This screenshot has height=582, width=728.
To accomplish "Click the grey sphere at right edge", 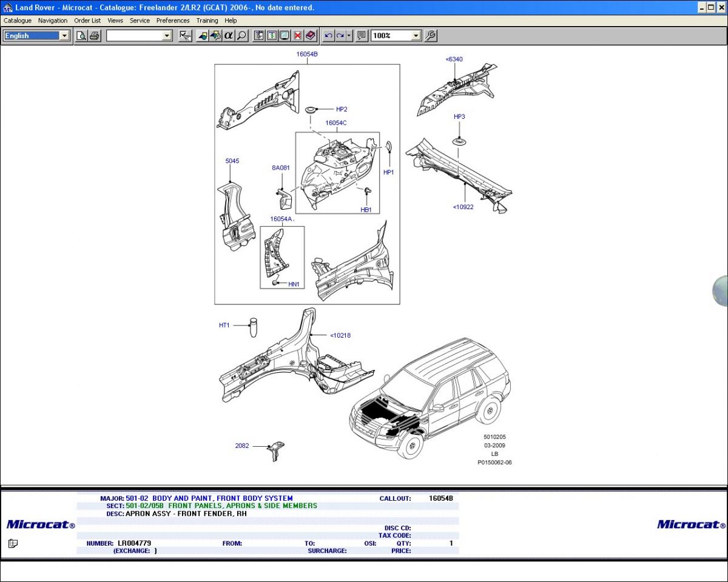I will pos(720,291).
